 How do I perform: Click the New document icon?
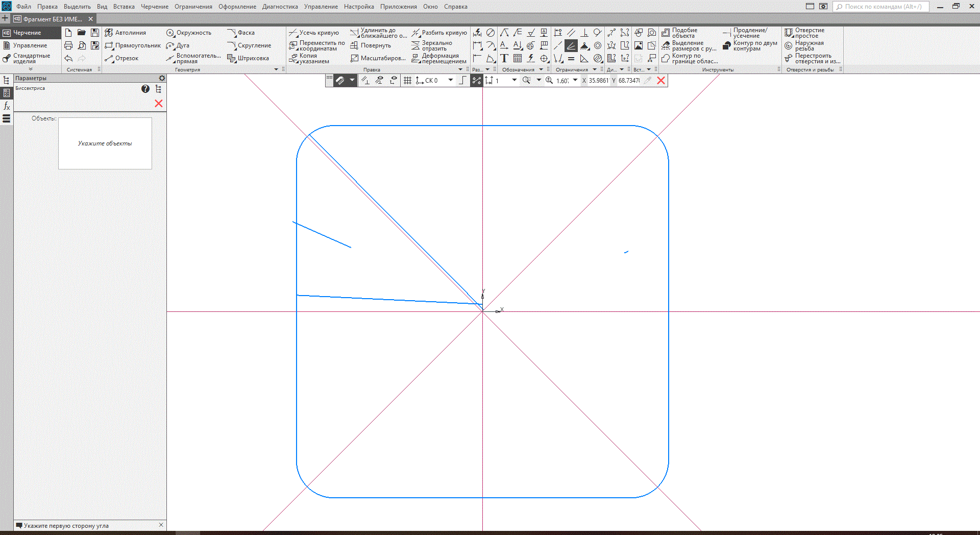(68, 33)
